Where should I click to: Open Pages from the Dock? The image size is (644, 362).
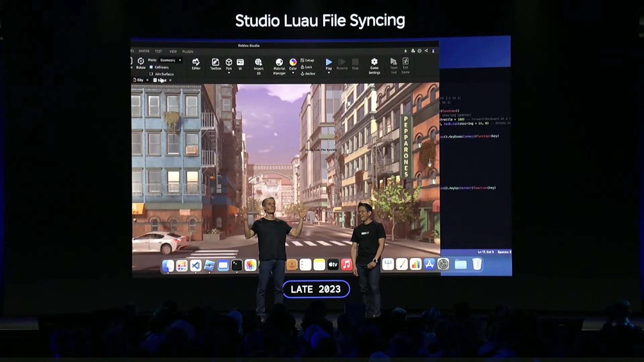[402, 264]
